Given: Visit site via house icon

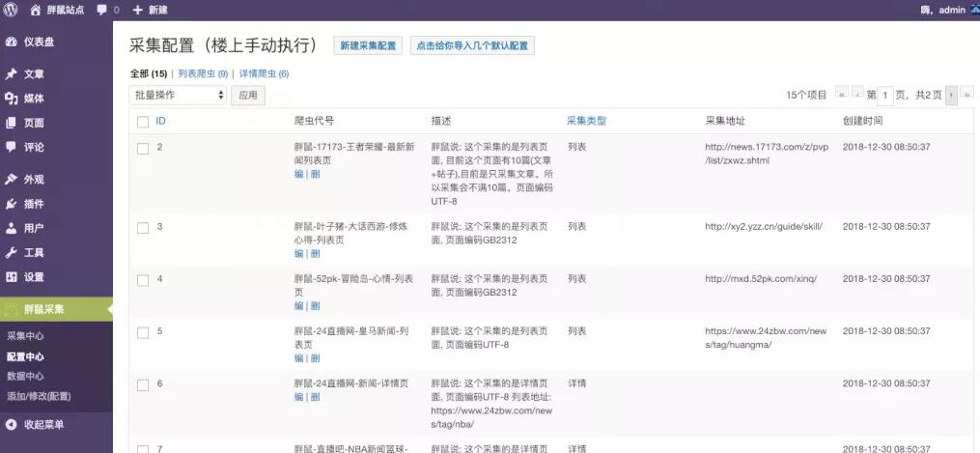Looking at the screenshot, I should [36, 10].
